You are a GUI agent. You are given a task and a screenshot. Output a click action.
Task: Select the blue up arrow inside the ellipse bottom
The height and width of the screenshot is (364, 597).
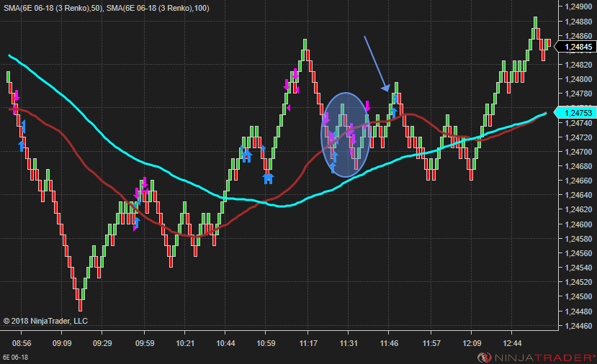point(333,168)
